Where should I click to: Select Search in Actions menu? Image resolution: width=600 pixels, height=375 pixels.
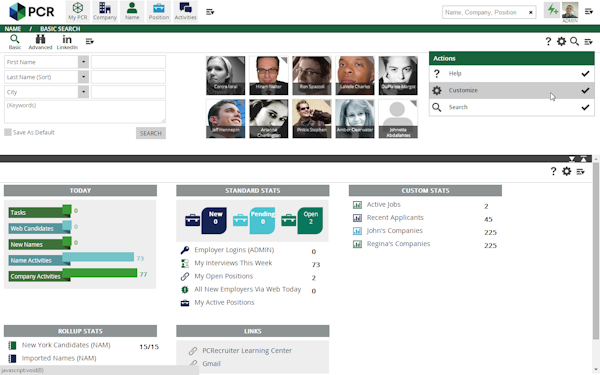512,107
